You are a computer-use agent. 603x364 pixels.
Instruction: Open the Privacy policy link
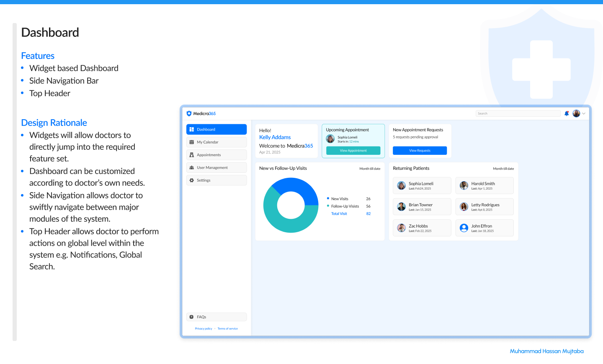coord(204,328)
